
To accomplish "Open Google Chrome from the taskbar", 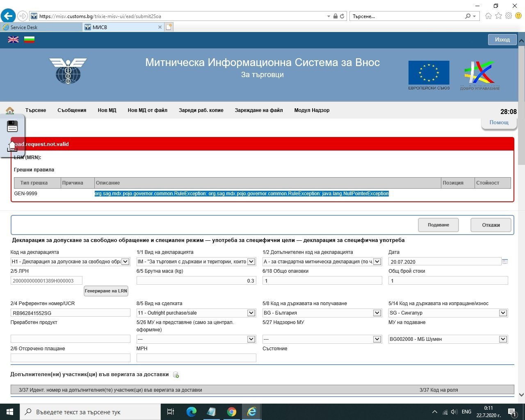I will pos(231,411).
